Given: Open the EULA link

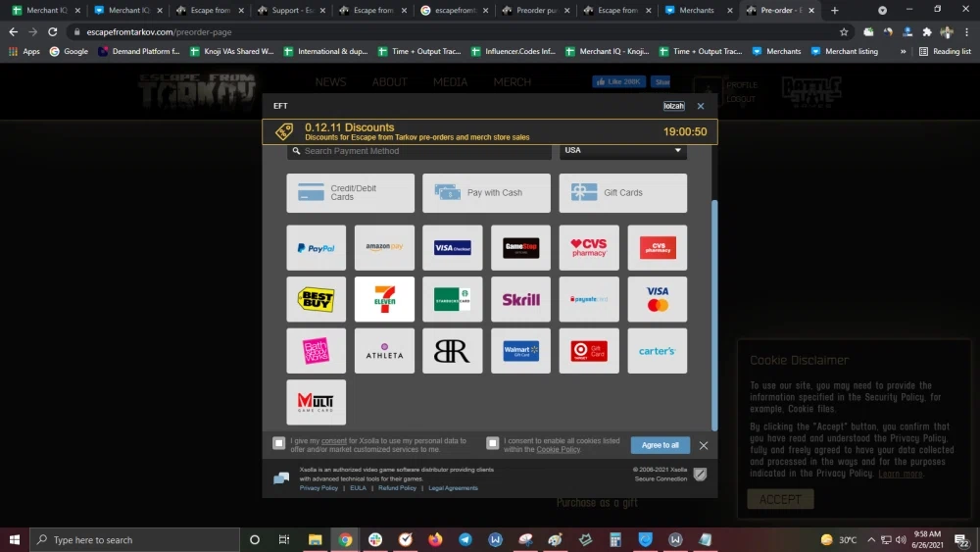Looking at the screenshot, I should click(358, 488).
